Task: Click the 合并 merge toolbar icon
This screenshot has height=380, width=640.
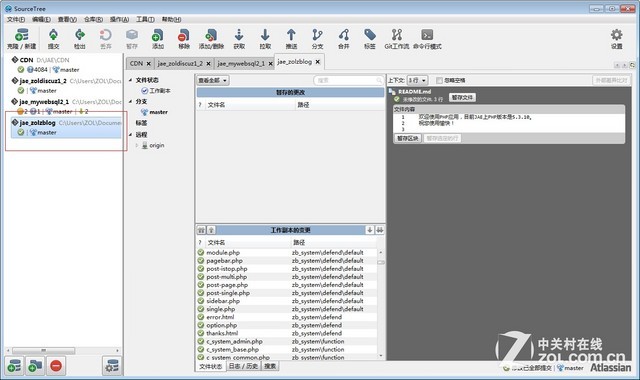Action: coord(344,35)
